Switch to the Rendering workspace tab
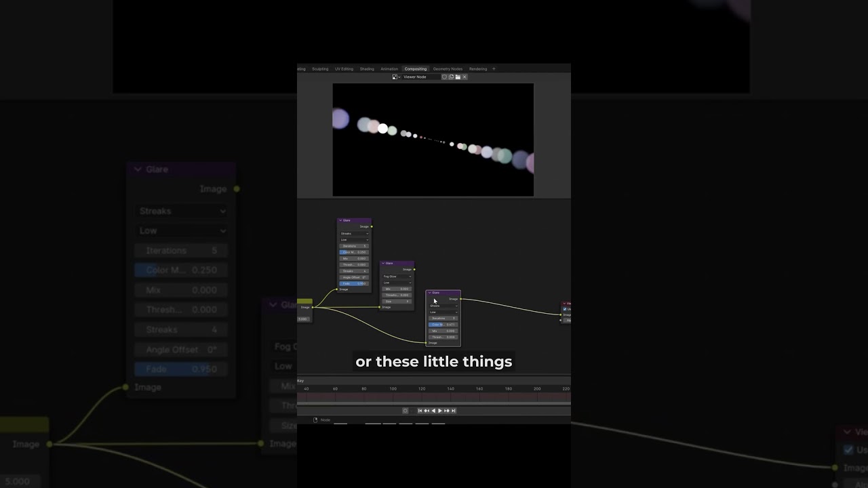Viewport: 868px width, 488px height. [478, 68]
